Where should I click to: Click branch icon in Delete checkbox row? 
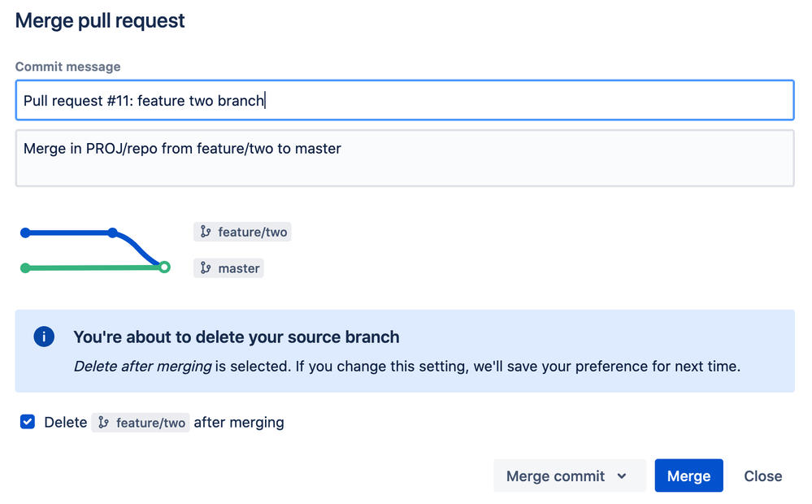103,423
